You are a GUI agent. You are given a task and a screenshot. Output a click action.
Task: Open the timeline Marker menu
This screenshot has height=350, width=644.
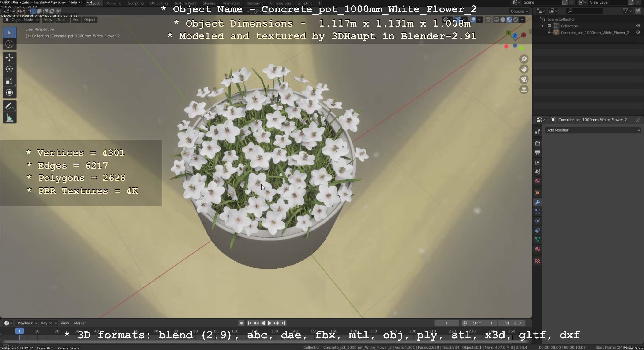pyautogui.click(x=80, y=323)
